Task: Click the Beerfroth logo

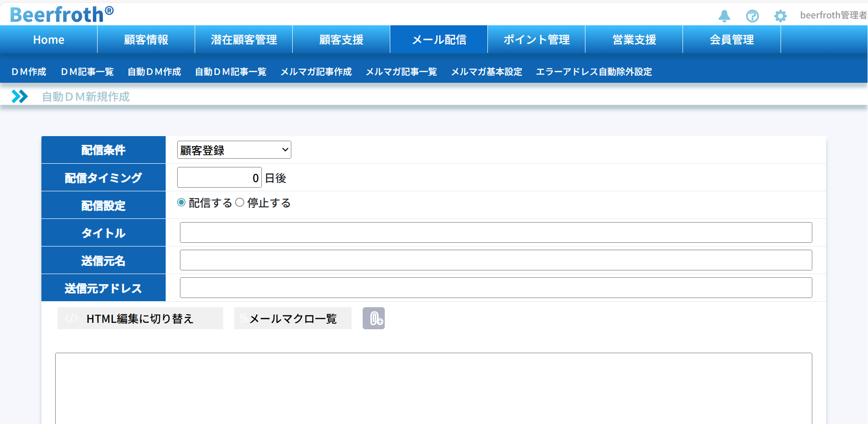Action: coord(62,14)
